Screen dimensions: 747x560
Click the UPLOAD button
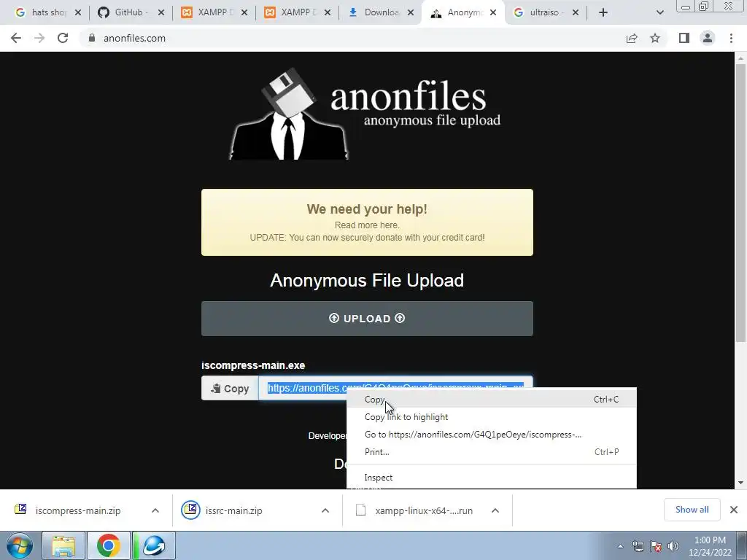coord(367,319)
